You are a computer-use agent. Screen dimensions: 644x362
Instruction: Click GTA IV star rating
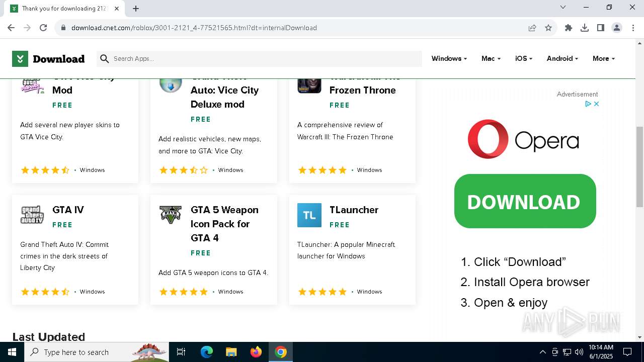(45, 292)
